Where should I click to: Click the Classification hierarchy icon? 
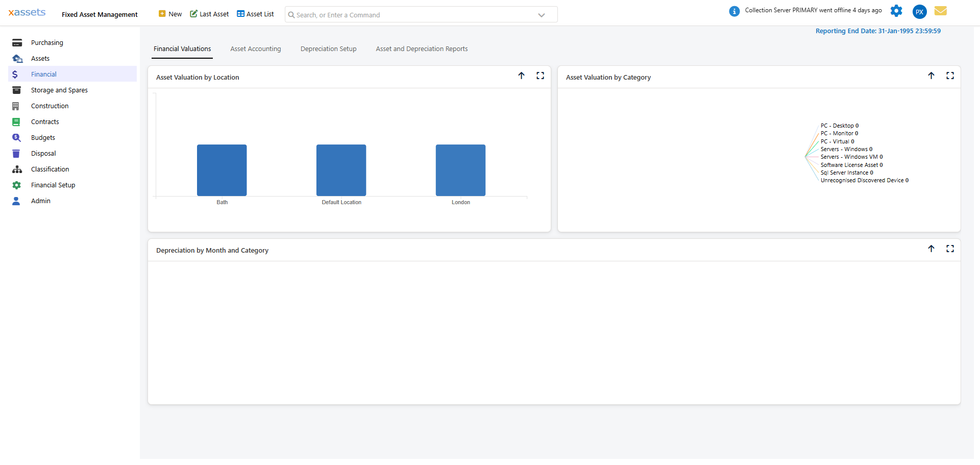coord(17,169)
